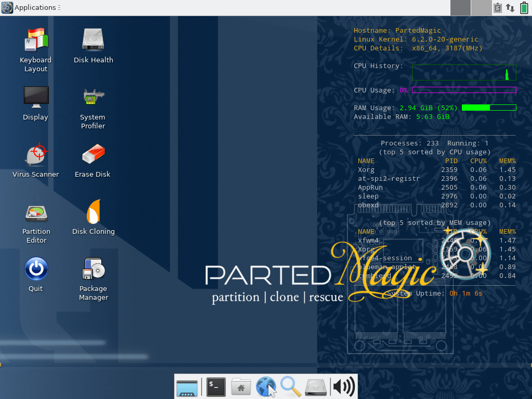
Task: Click the AppRun process row
Action: (436, 187)
